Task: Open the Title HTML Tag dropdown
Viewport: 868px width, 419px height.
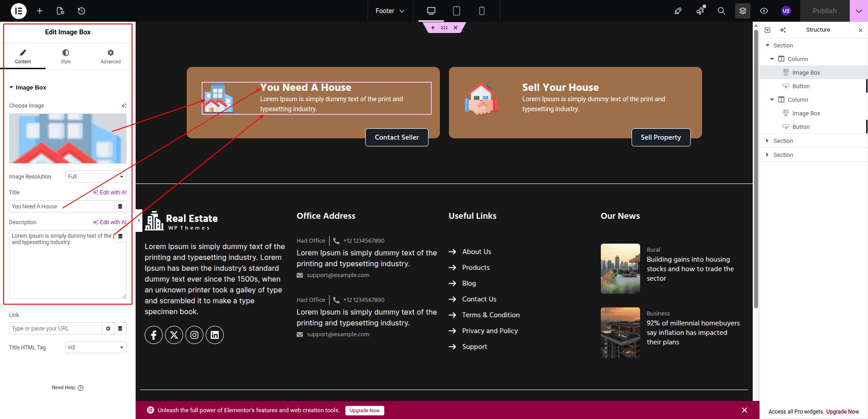Action: click(96, 348)
